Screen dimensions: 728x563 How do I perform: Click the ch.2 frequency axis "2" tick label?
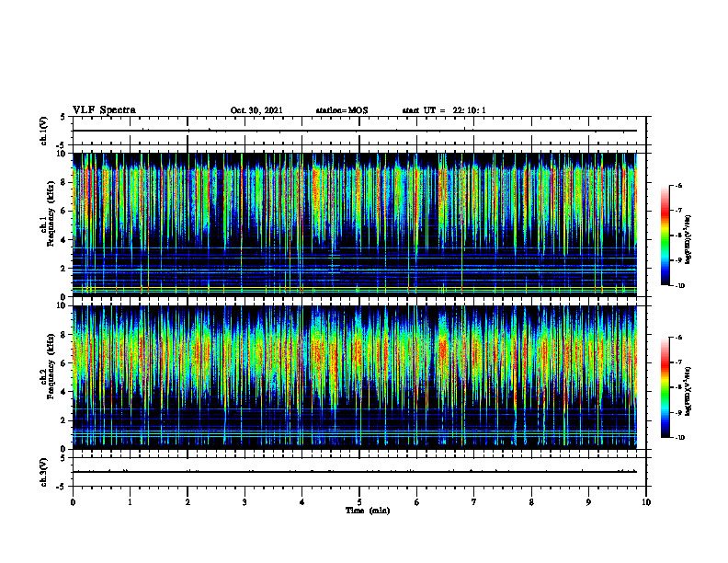[x=64, y=420]
